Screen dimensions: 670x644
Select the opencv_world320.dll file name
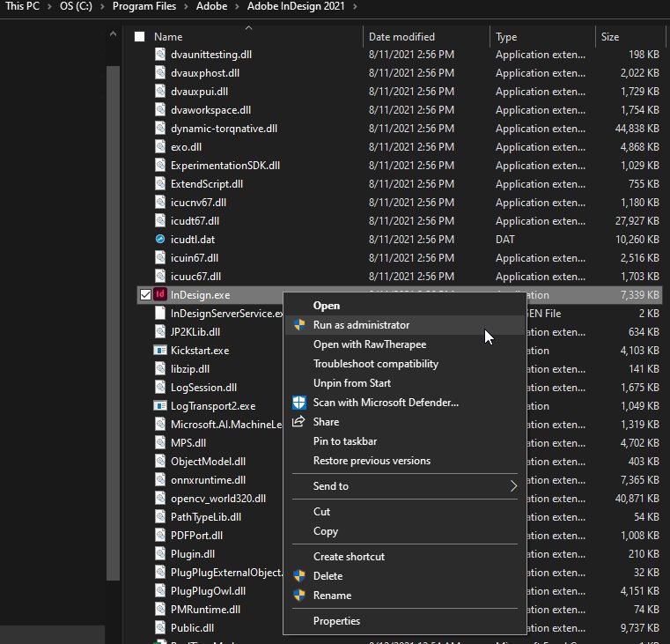pyautogui.click(x=218, y=498)
